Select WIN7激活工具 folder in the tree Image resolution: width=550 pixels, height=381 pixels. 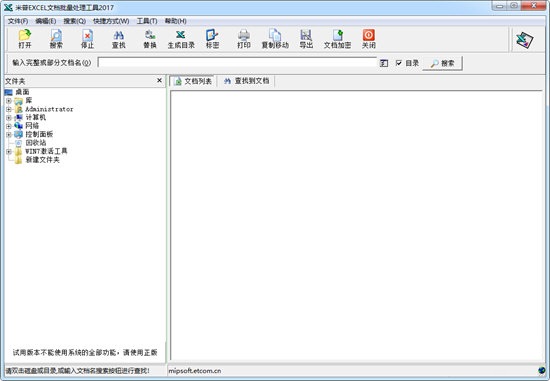coord(46,151)
